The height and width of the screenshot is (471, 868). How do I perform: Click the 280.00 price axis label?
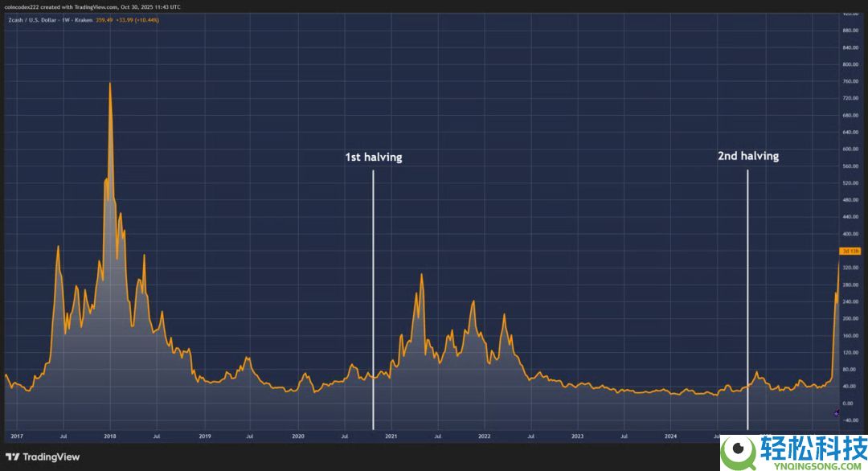850,285
